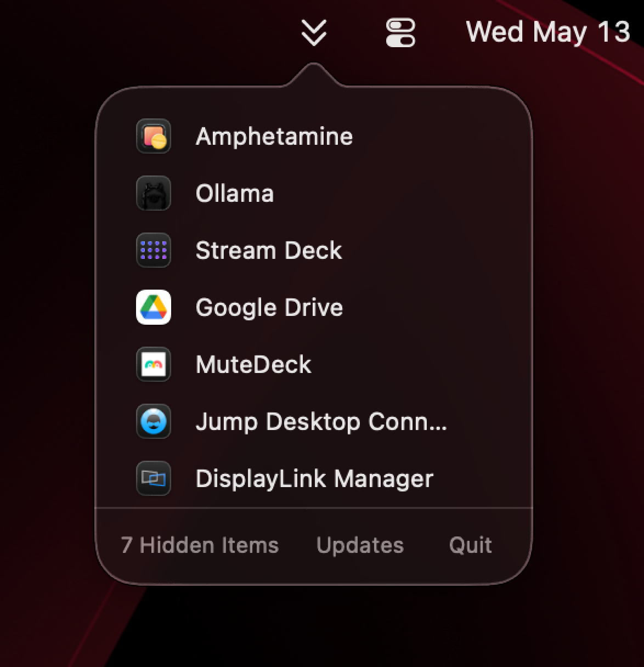This screenshot has height=667, width=644.
Task: Click the Ollama llama icon
Action: 154,193
